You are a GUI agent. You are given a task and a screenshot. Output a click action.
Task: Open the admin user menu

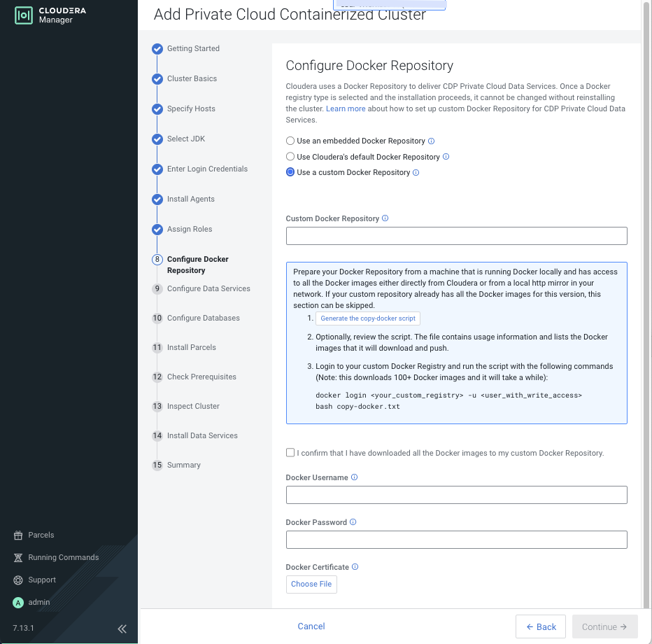[31, 603]
